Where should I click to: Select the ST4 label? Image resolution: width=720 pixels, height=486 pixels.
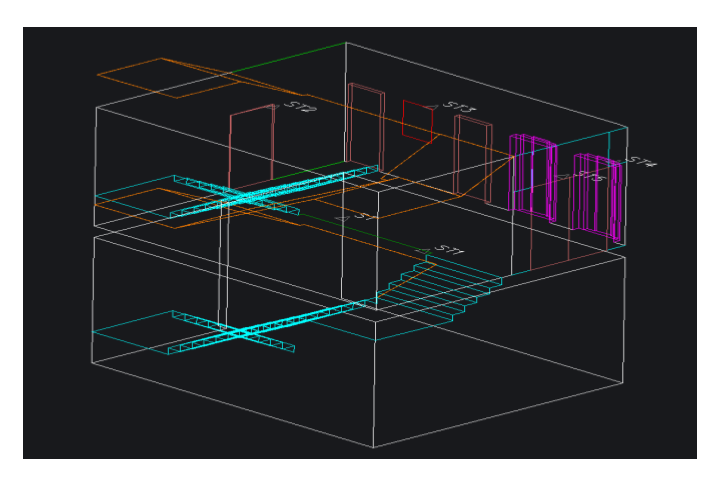(x=642, y=162)
